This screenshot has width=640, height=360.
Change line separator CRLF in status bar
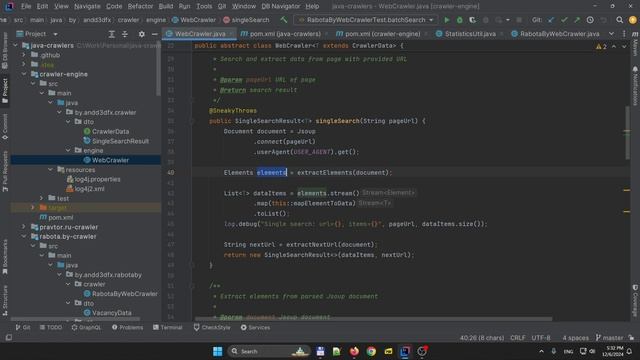[x=518, y=338]
